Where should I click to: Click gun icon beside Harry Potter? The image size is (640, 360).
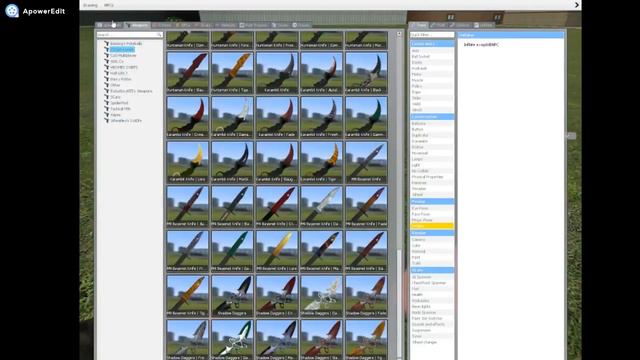(107, 79)
